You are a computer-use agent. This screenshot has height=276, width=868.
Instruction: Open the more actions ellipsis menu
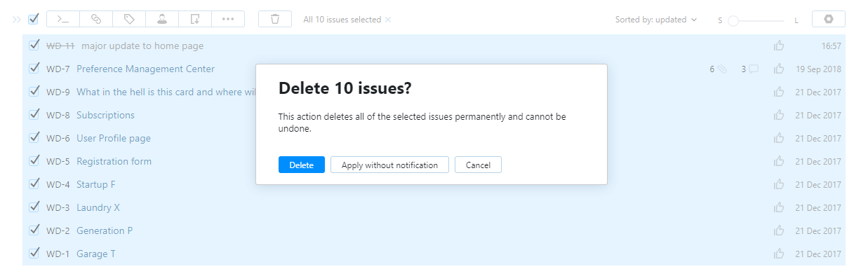228,20
